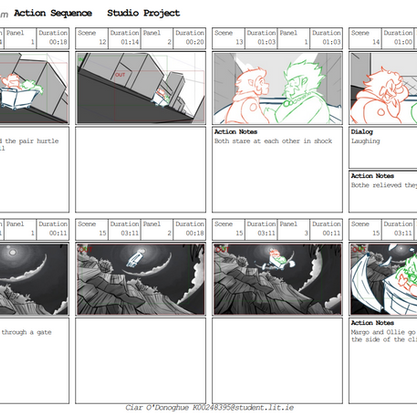Select the 'Margo and Ollie go' note line
The width and height of the screenshot is (417, 416).
point(383,332)
